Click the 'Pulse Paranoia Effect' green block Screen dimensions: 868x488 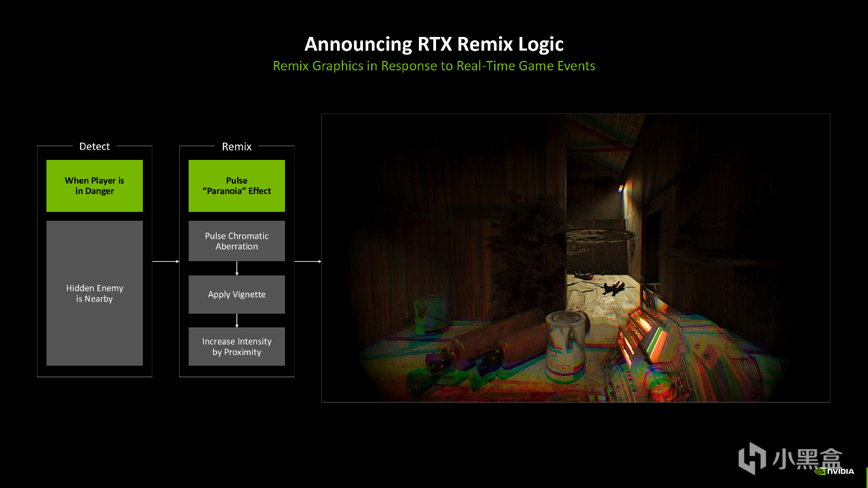tap(236, 186)
